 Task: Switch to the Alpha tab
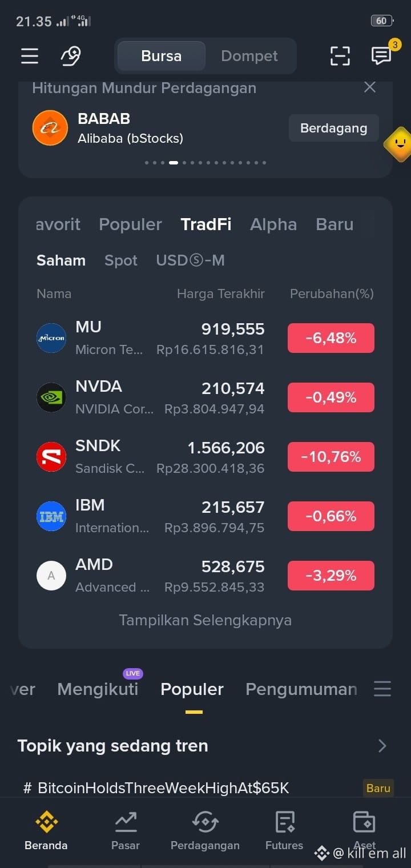click(x=273, y=224)
